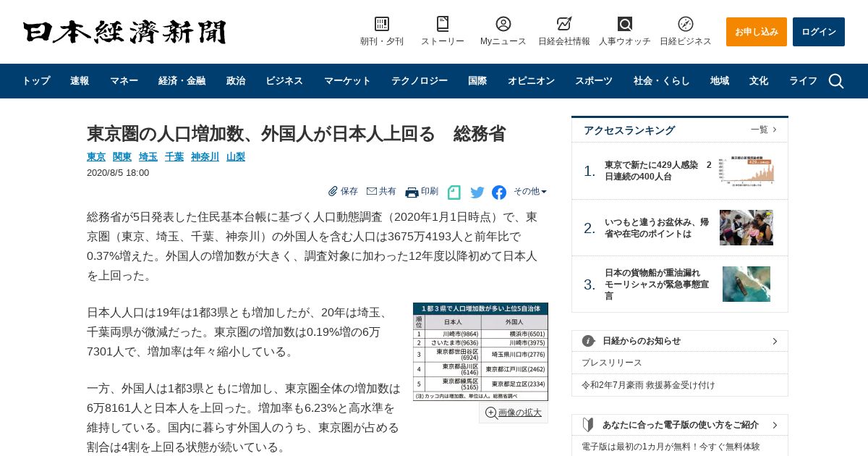The height and width of the screenshot is (456, 868).
Task: Open the テクノロジー section
Action: [420, 81]
